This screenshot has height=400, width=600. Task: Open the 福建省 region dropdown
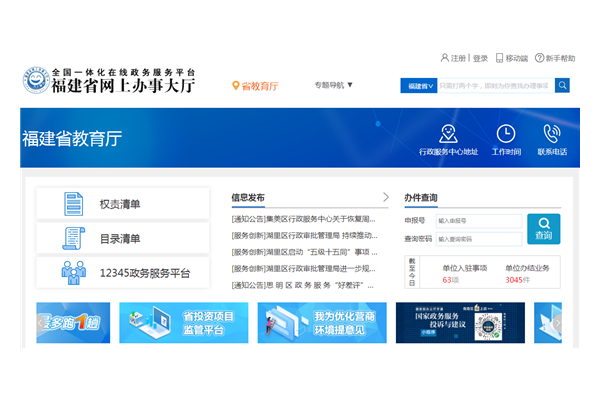click(419, 86)
